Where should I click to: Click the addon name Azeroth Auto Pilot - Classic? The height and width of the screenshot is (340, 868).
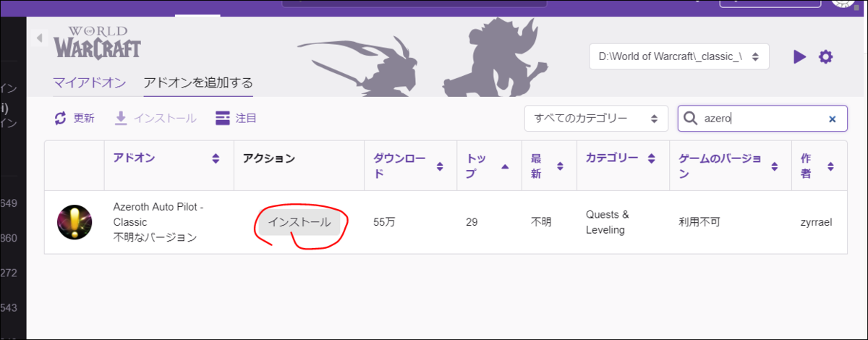click(158, 214)
